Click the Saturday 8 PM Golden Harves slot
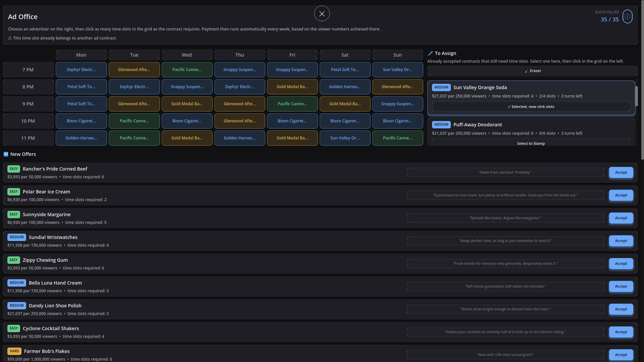Viewport: 644px width, 362px height. 345,87
